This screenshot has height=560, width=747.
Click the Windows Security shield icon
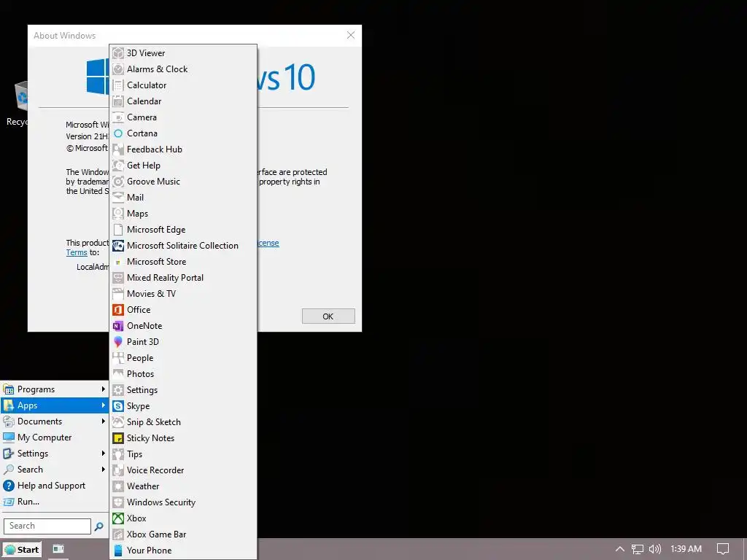[x=118, y=502]
